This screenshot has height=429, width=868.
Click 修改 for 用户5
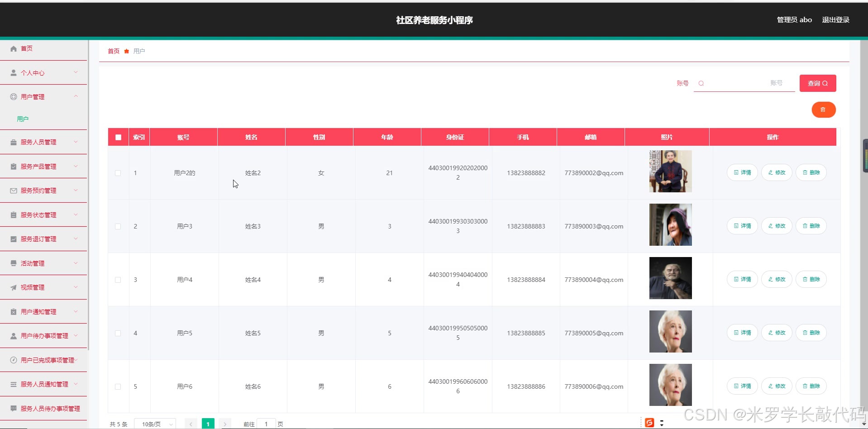point(777,333)
